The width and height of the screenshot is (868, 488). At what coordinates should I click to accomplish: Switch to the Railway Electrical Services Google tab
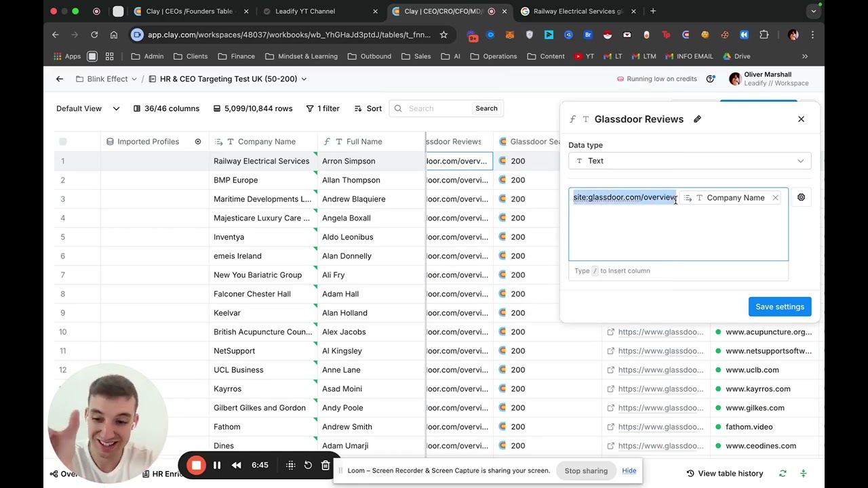577,12
